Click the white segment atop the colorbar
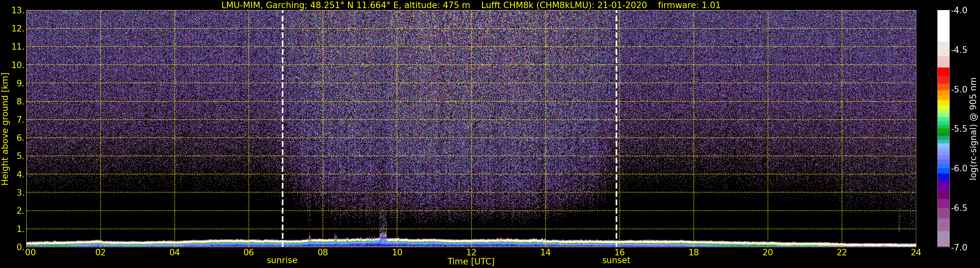The height and width of the screenshot is (268, 980). coord(944,26)
